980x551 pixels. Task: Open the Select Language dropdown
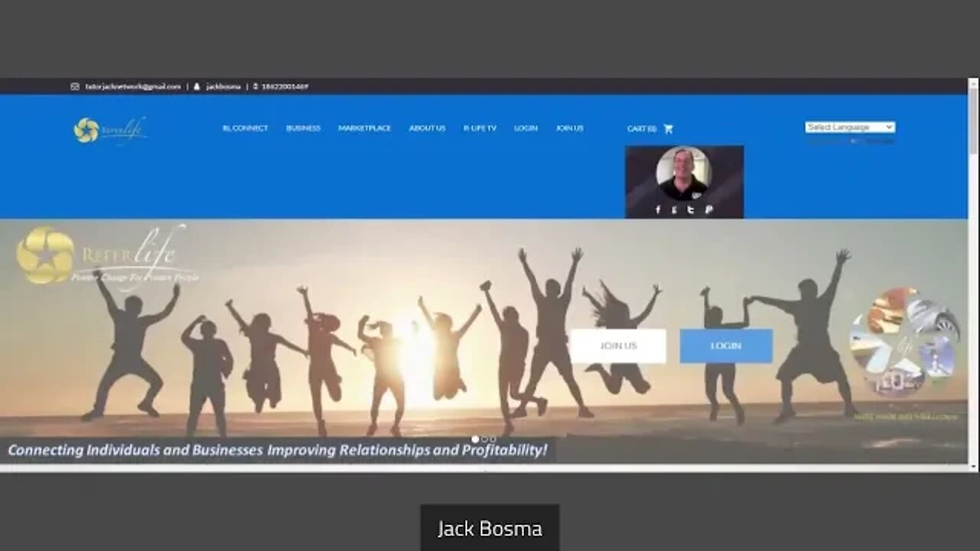pyautogui.click(x=850, y=127)
